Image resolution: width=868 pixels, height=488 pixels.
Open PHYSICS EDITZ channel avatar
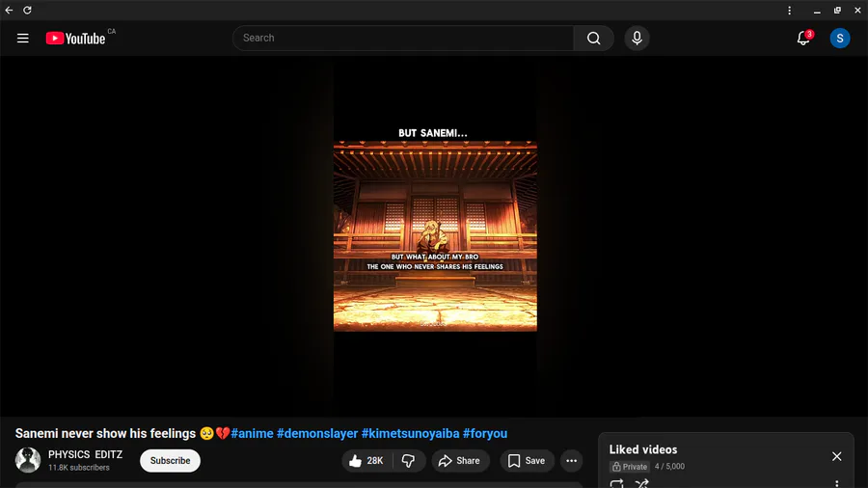[x=28, y=460]
